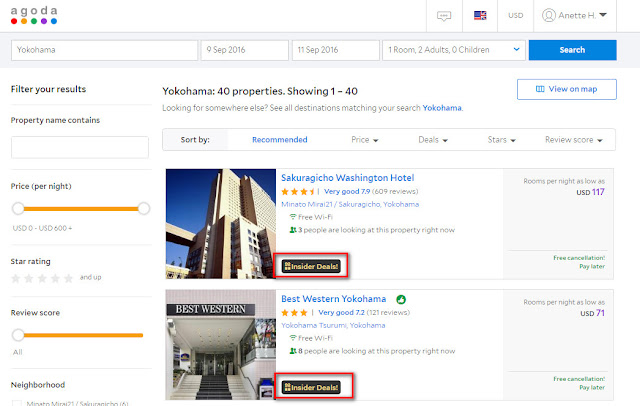Screen dimensions: 640x406
Task: Click Sakuragicho Washington Hotel star rating stars
Action: pos(298,191)
